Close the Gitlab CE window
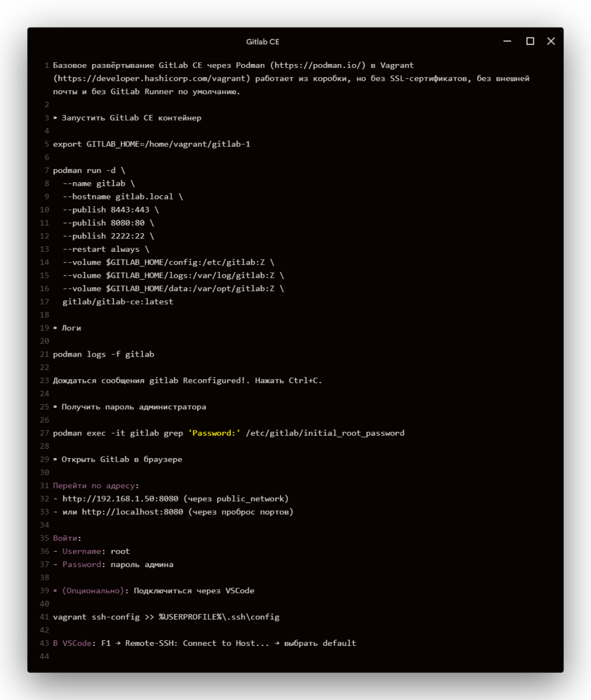 tap(551, 41)
